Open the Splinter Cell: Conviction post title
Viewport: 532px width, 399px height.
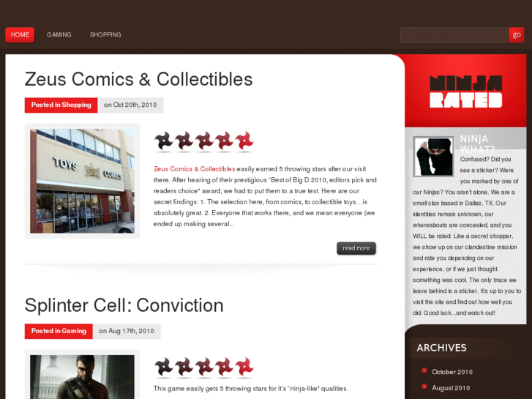pos(124,305)
